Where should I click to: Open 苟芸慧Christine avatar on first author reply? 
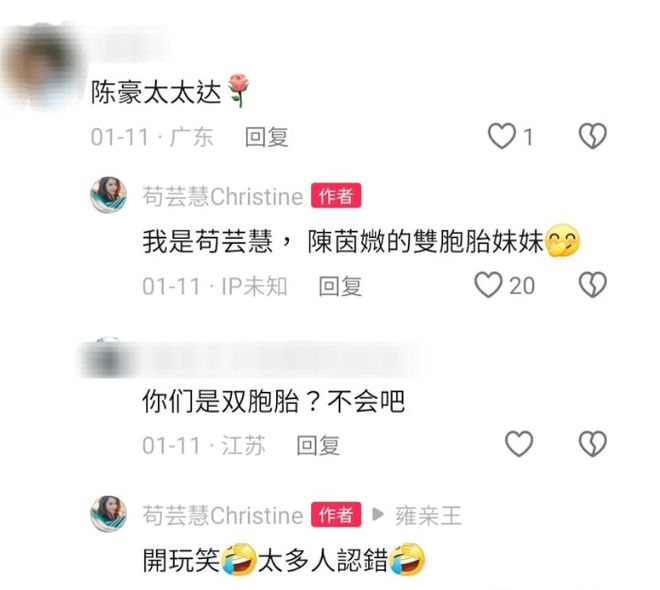[109, 195]
